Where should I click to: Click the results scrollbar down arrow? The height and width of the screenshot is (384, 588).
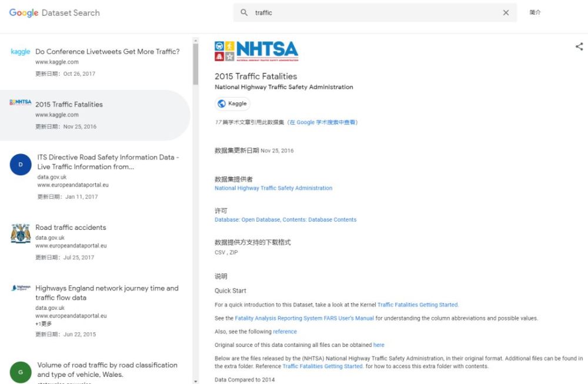(196, 381)
